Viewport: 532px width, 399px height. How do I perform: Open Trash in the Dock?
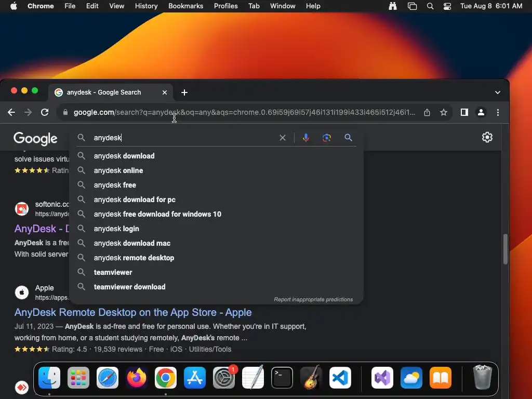point(482,377)
